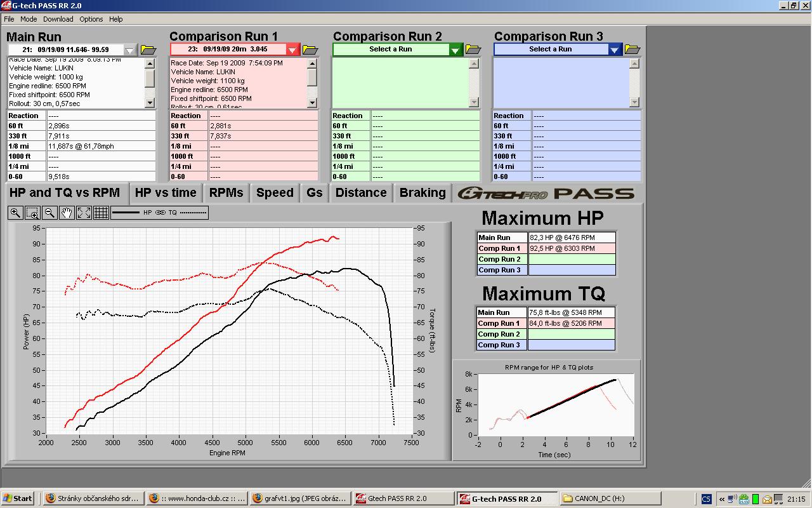
Task: Click the RPM range thumbnail plot
Action: click(x=555, y=405)
